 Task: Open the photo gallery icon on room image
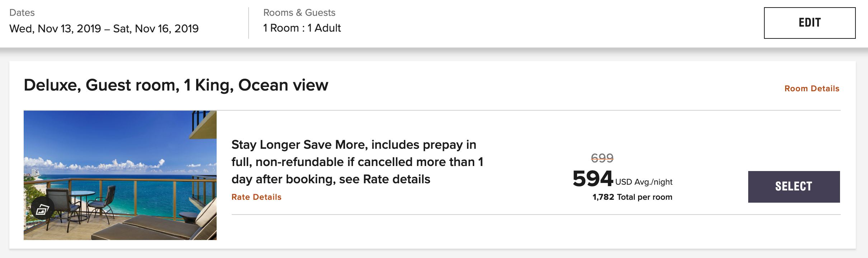tap(42, 209)
